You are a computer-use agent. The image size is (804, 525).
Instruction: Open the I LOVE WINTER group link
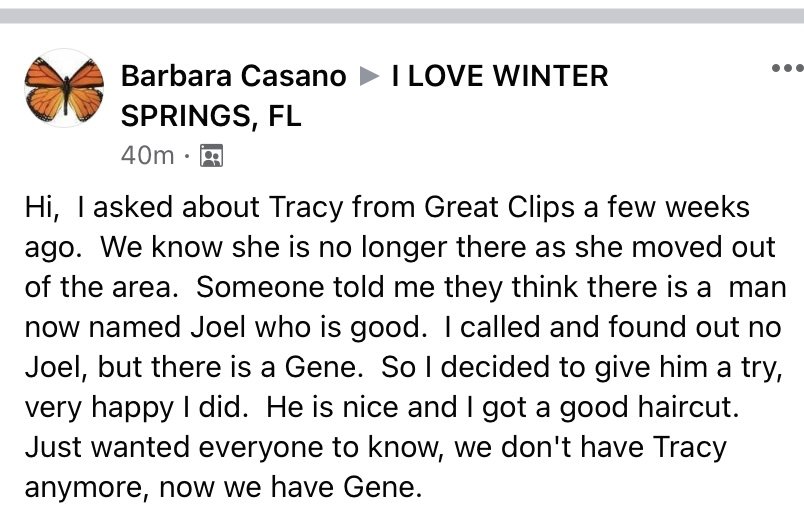pos(500,76)
